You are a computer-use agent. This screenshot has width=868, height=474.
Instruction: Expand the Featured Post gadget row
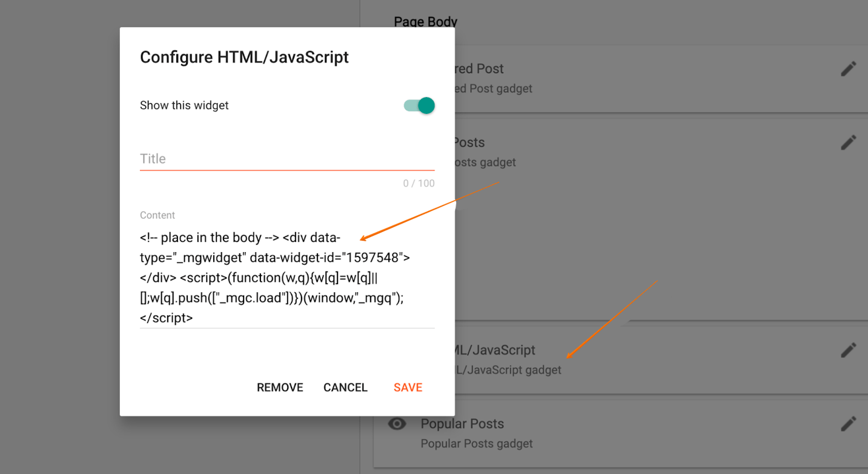tap(606, 78)
